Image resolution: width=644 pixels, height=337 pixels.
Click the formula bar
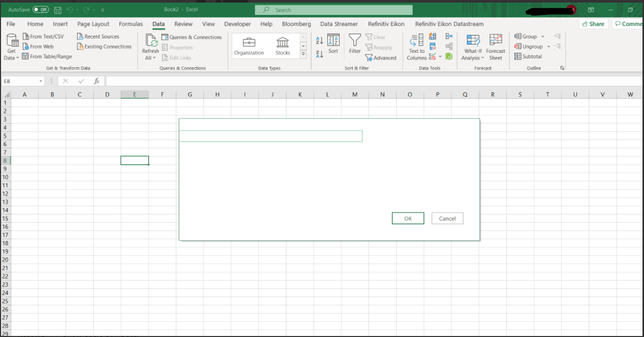click(x=374, y=81)
